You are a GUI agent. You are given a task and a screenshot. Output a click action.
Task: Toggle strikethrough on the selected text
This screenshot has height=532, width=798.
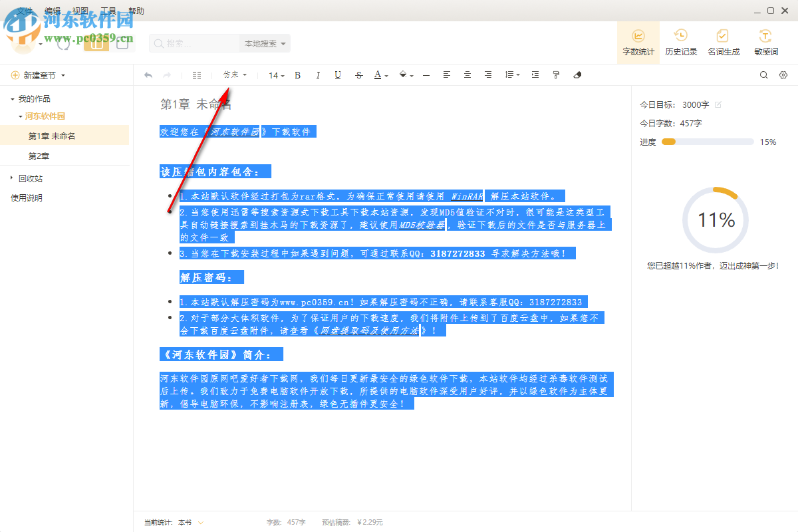coord(358,75)
